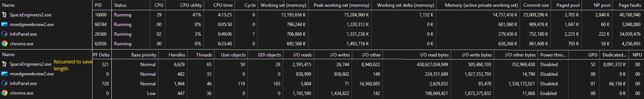644x99 pixels.
Task: Sort by Working set (memory) column
Action: 283,5
